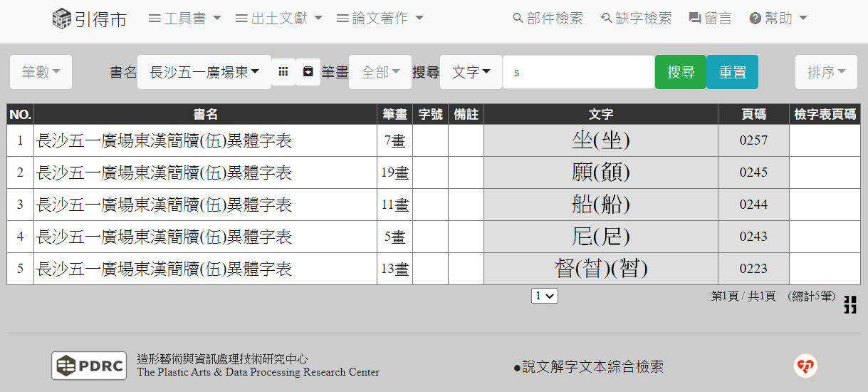Open the 留言 message page
The height and width of the screenshot is (392, 868).
tap(710, 19)
